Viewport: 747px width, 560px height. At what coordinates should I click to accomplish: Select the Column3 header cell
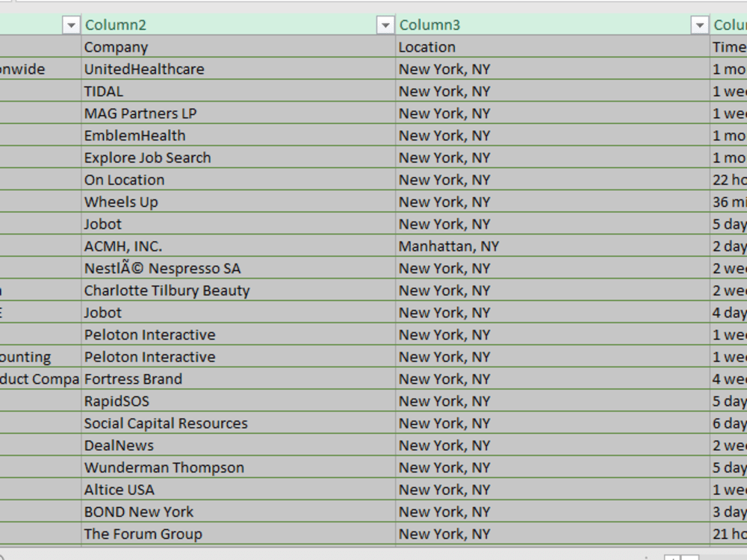(x=553, y=25)
